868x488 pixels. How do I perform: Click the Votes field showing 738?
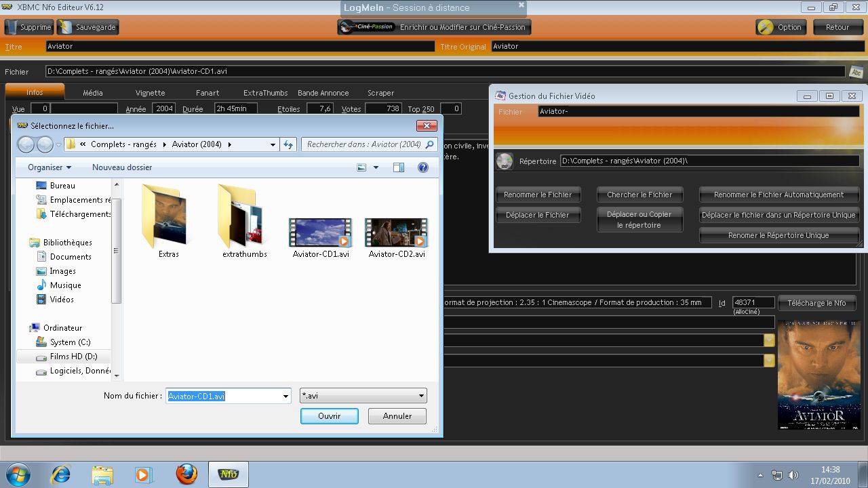coord(383,108)
